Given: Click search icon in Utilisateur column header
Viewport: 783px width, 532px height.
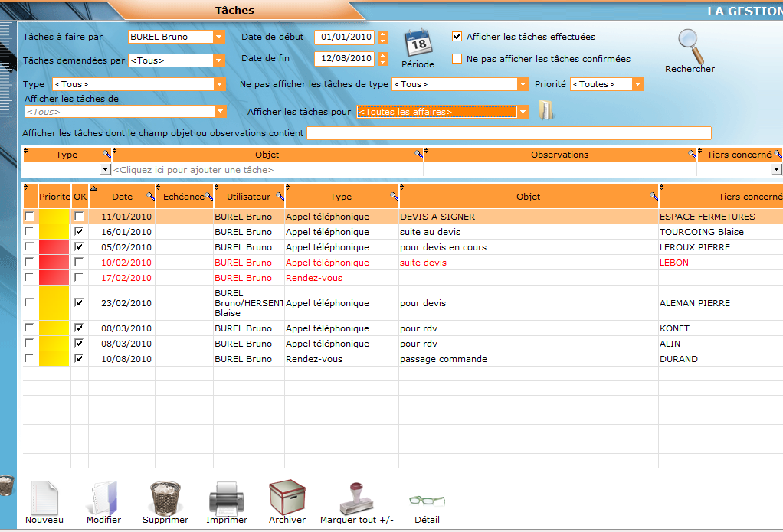Looking at the screenshot, I should [280, 196].
